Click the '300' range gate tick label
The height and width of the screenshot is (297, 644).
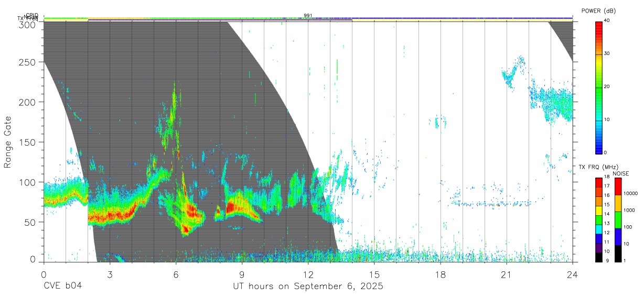tap(28, 25)
